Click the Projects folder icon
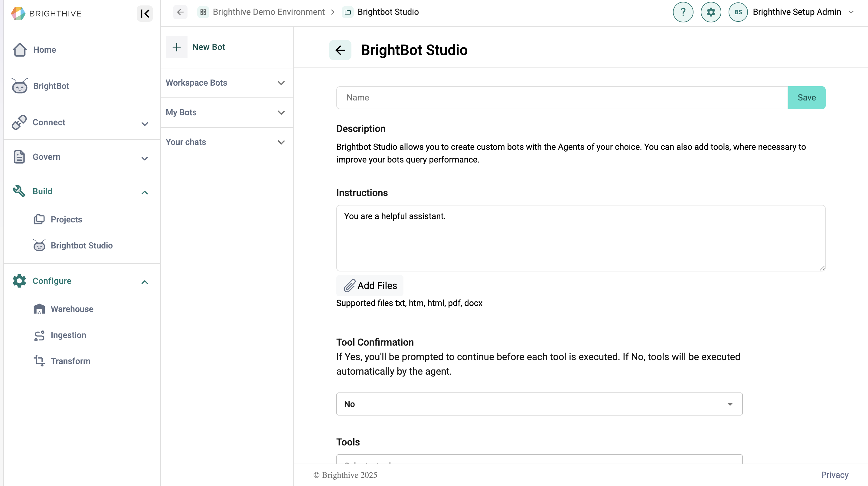The image size is (868, 486). point(39,219)
